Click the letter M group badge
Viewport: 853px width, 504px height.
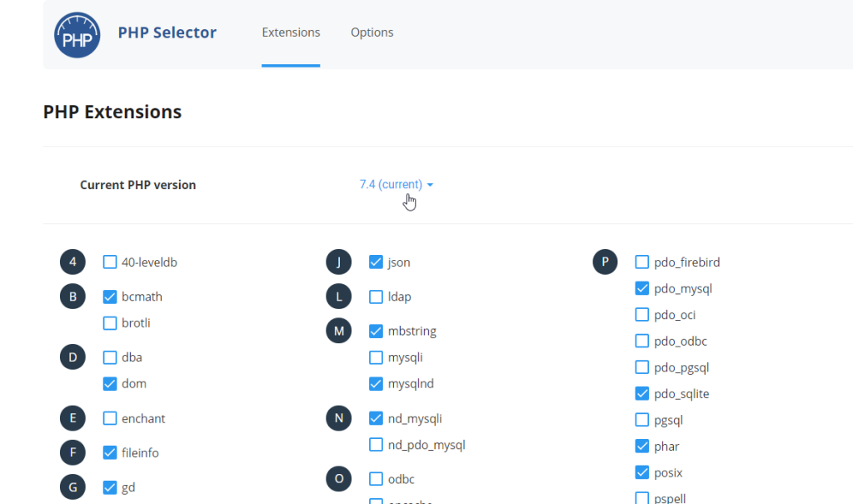point(339,331)
